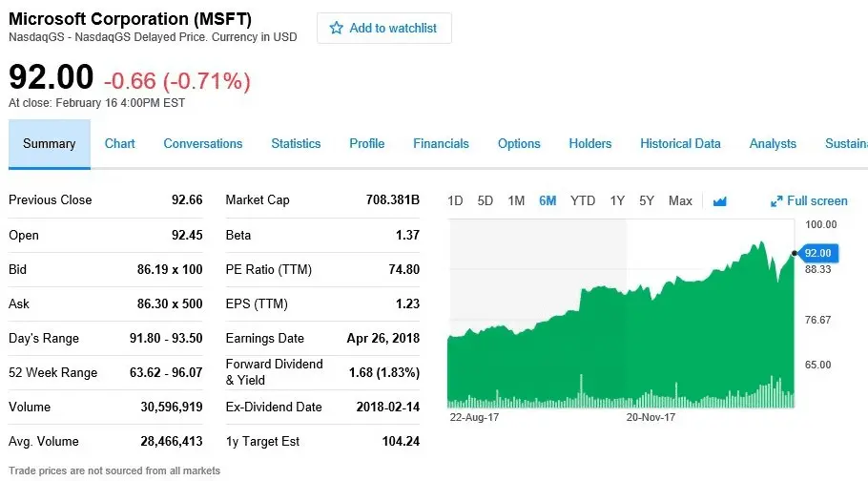Select the YTD chart range
The image size is (868, 481).
pos(583,200)
